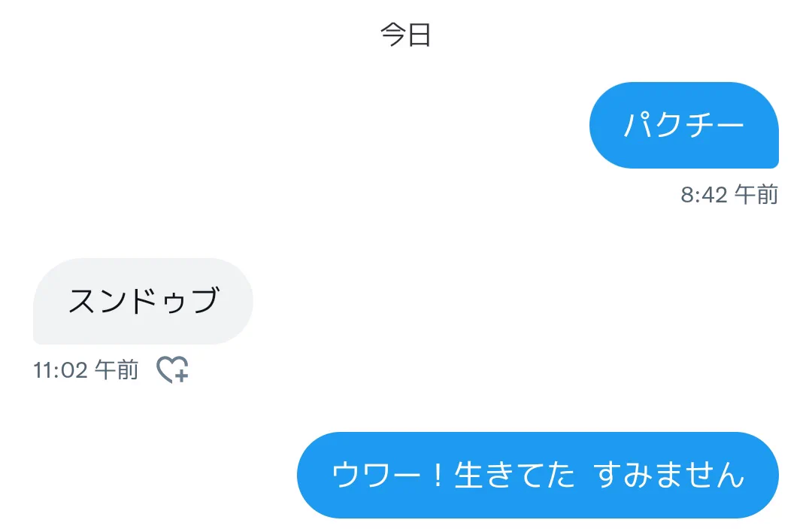Image resolution: width=812 pixels, height=529 pixels.
Task: Click the text 生きてた in the blue bubble
Action: coord(515,475)
